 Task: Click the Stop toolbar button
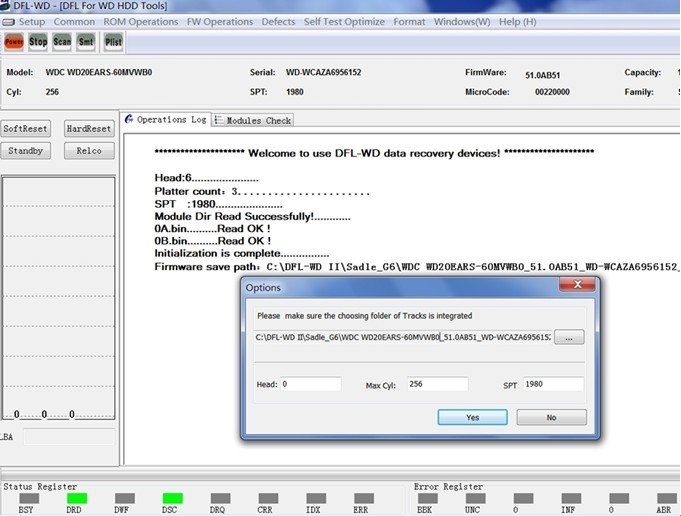(38, 42)
